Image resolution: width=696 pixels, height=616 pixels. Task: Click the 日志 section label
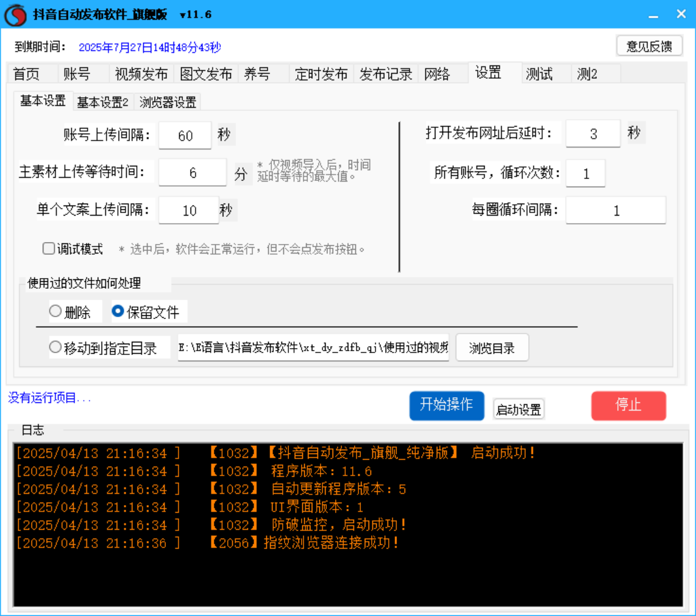coord(33,430)
